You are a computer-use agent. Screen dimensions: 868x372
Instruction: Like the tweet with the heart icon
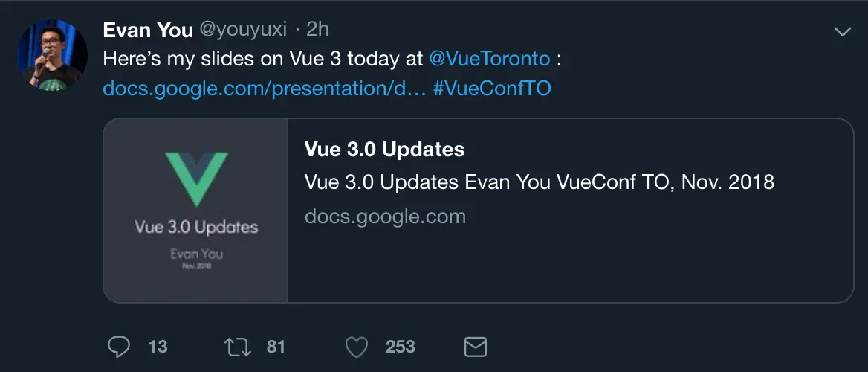click(x=357, y=347)
